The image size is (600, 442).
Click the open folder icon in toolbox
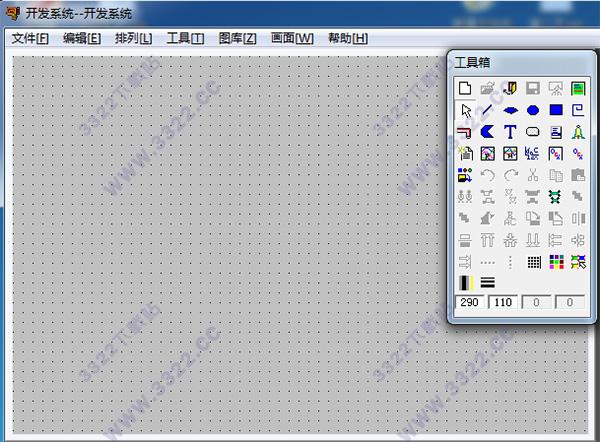488,88
